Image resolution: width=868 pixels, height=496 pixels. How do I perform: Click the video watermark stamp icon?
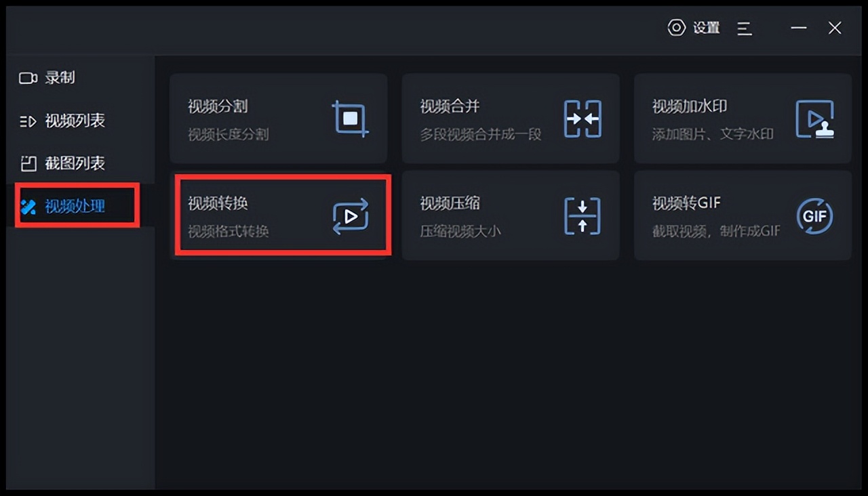[814, 119]
